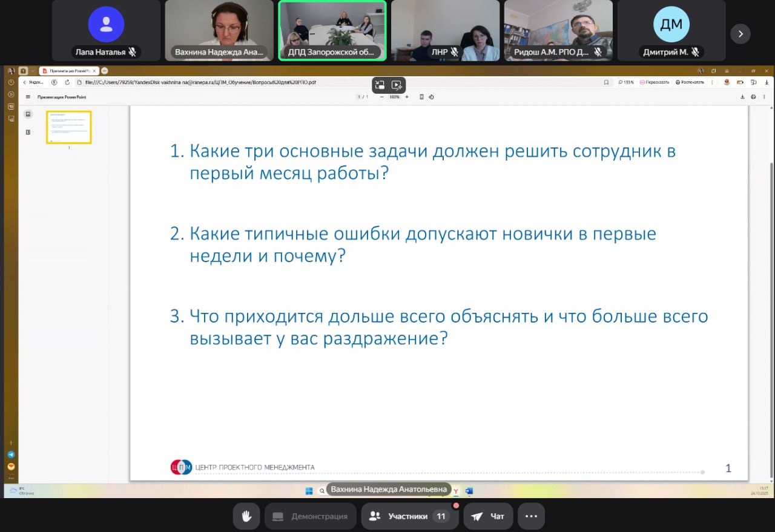This screenshot has height=532, width=775.
Task: Open the Участники participants list
Action: point(407,516)
